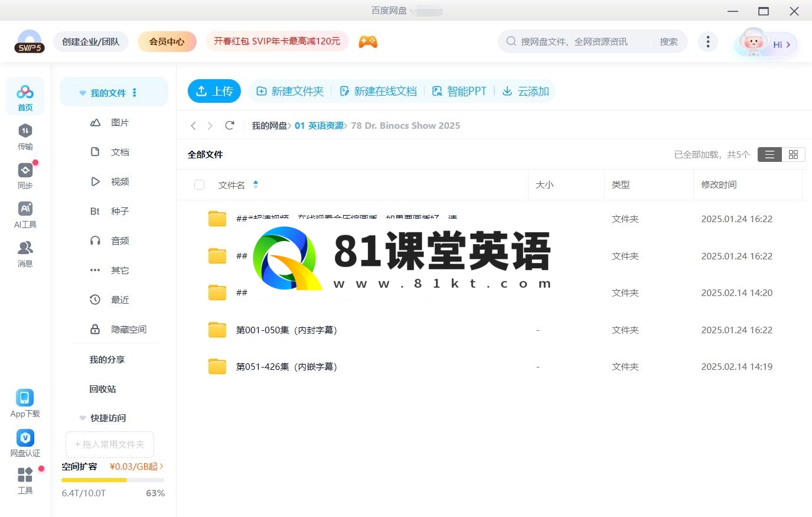
Task: Open the 回收站 recycle bin
Action: pyautogui.click(x=103, y=389)
